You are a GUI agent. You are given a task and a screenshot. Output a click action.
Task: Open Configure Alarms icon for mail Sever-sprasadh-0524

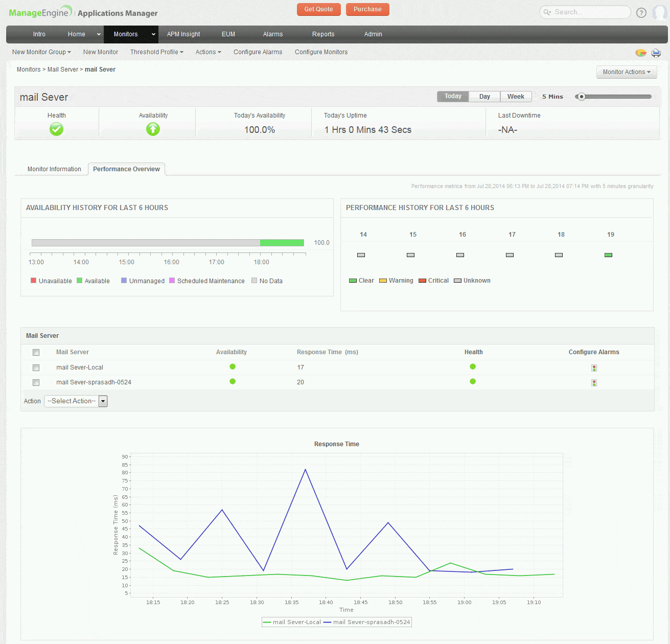(594, 382)
